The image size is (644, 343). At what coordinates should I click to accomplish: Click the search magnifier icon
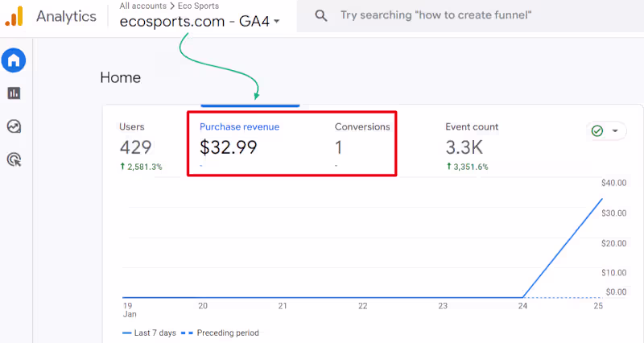coord(321,16)
